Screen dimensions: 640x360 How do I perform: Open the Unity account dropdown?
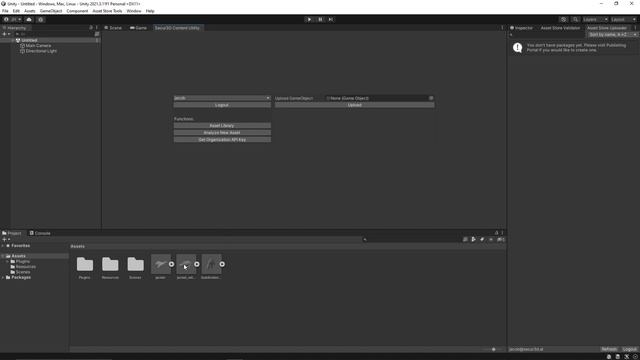[x=12, y=19]
